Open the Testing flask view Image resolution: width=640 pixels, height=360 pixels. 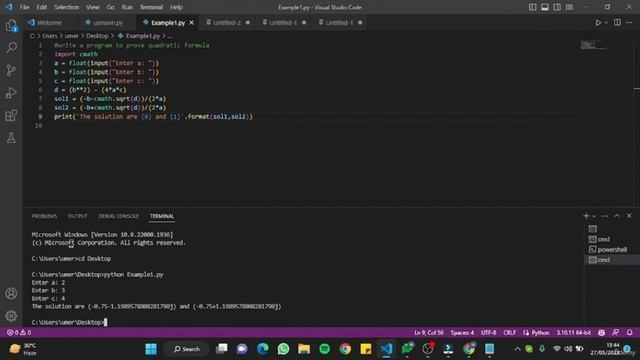click(11, 138)
